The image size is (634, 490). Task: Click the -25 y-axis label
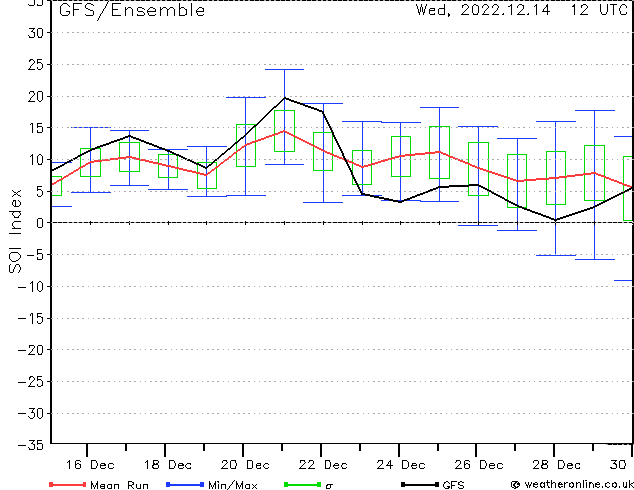31,382
